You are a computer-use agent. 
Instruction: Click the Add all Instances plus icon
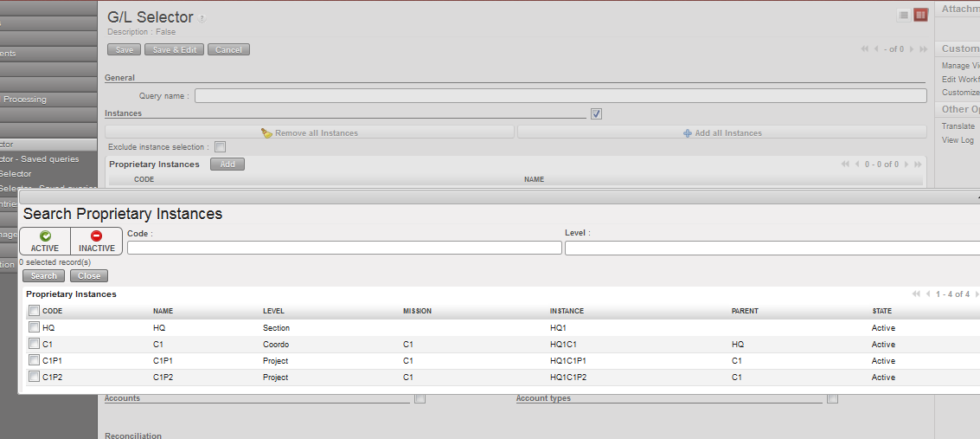point(687,132)
